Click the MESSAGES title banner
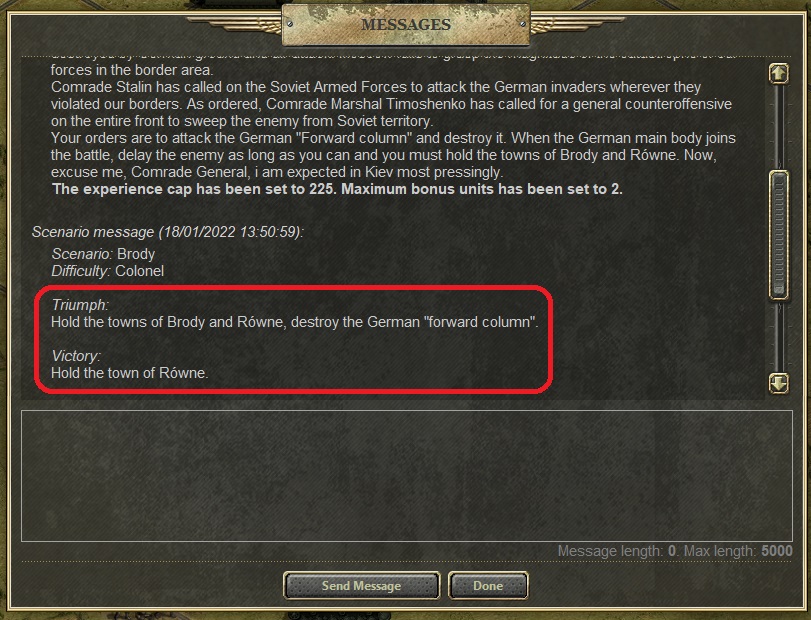 406,24
